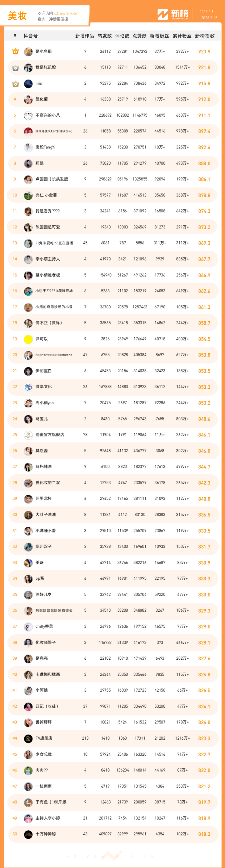The image size is (225, 868).
Task: Click index score 923.9
Action: [x=204, y=52]
